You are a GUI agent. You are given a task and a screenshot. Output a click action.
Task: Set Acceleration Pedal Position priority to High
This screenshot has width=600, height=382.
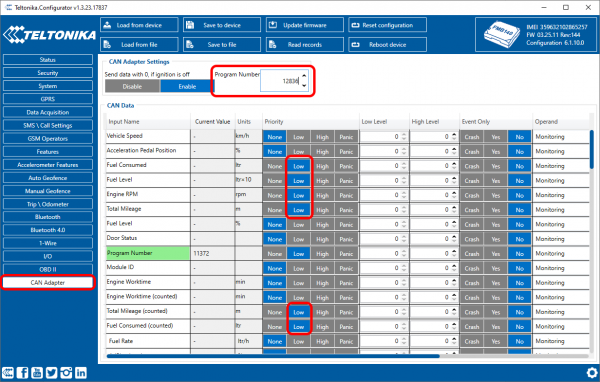click(x=322, y=152)
